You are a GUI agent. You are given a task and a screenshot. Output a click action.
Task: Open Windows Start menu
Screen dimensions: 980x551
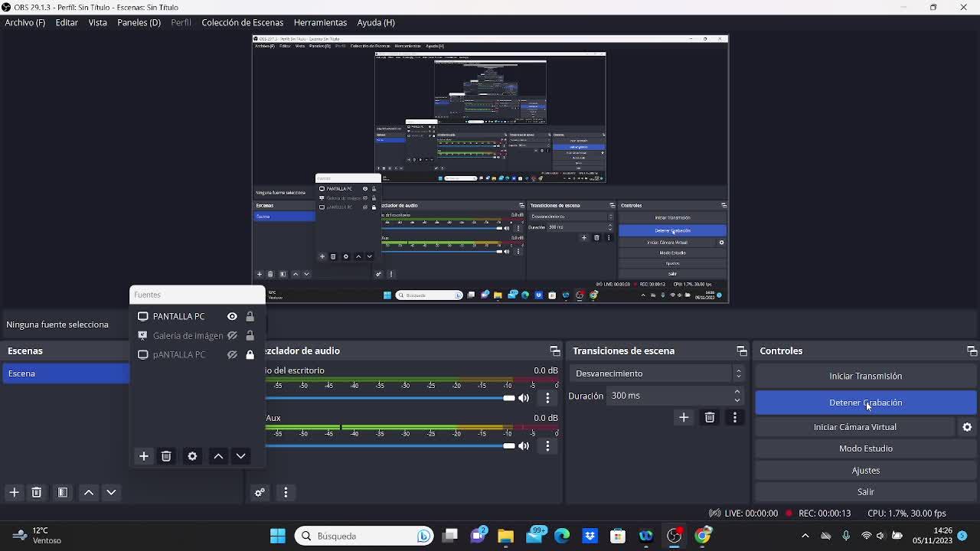[277, 536]
